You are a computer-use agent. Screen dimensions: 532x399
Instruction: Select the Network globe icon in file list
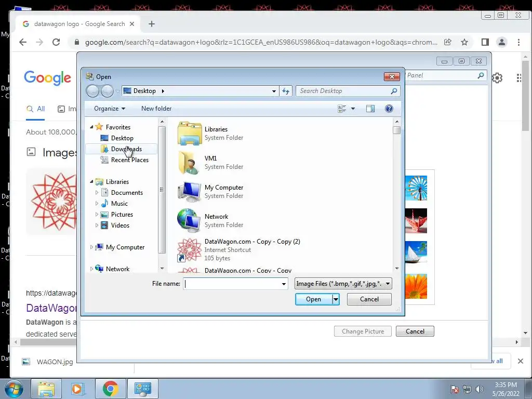coord(189,220)
